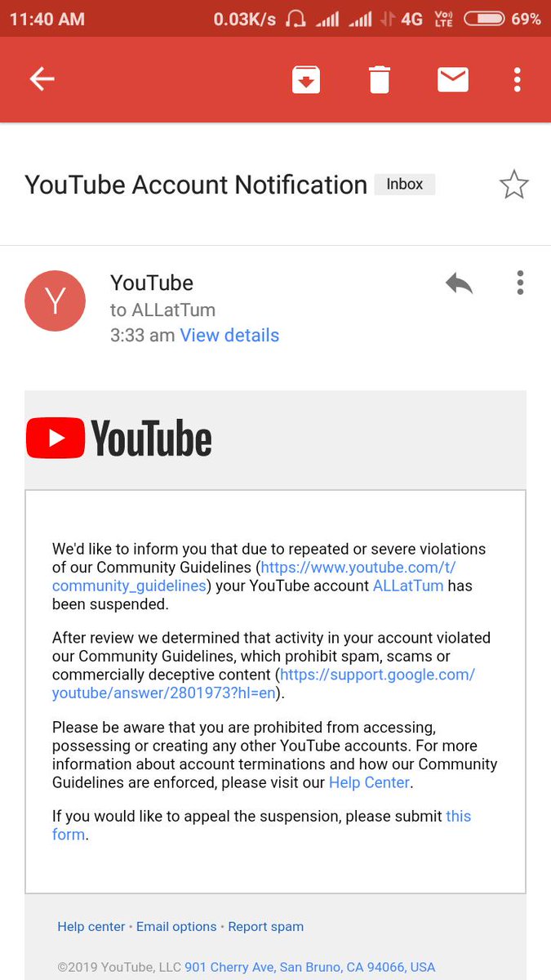Tap the Inbox label chip
The image size is (551, 980).
405,185
